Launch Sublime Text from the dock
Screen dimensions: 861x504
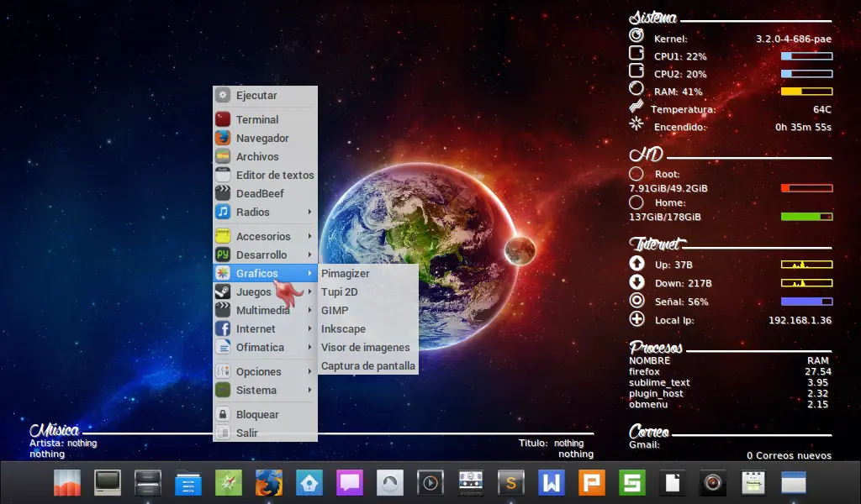click(x=511, y=483)
